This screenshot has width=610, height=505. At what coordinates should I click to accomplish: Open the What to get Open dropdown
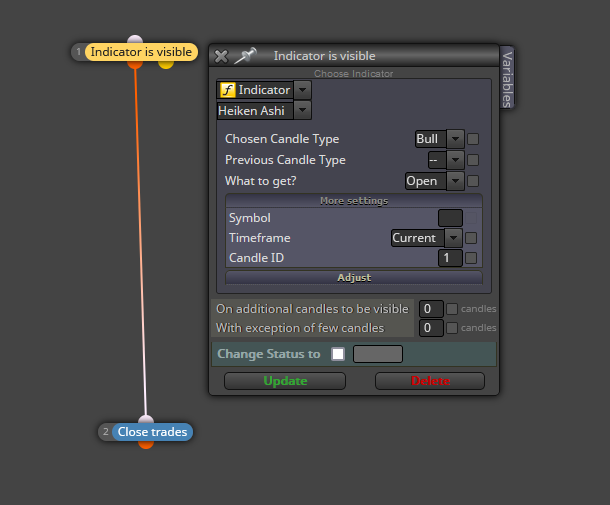pos(455,181)
